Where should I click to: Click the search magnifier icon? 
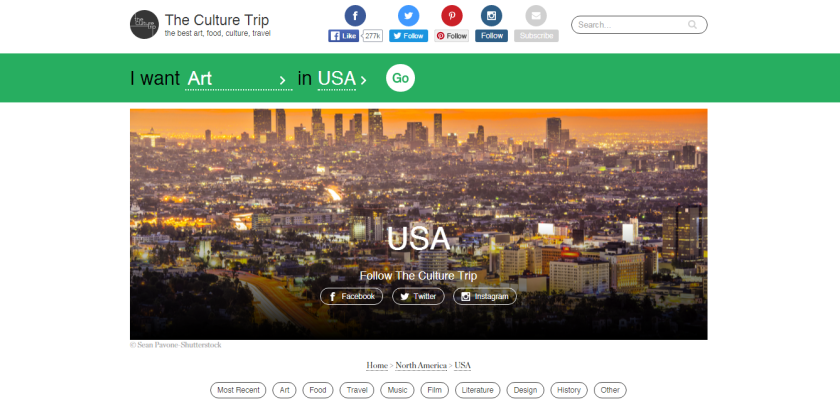692,25
